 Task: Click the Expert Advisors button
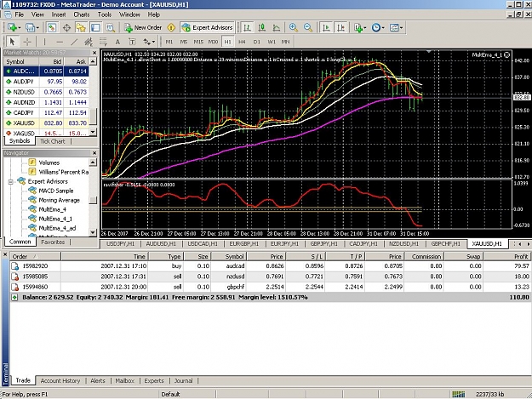point(208,27)
